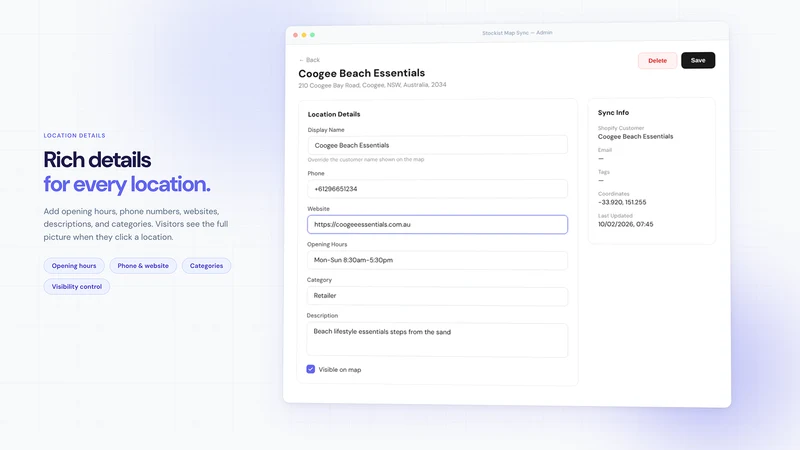This screenshot has width=800, height=450.
Task: Toggle the Visible on map checkbox
Action: point(311,369)
